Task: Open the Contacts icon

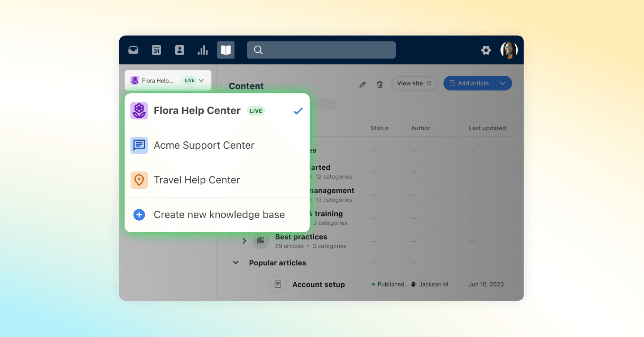Action: tap(179, 50)
